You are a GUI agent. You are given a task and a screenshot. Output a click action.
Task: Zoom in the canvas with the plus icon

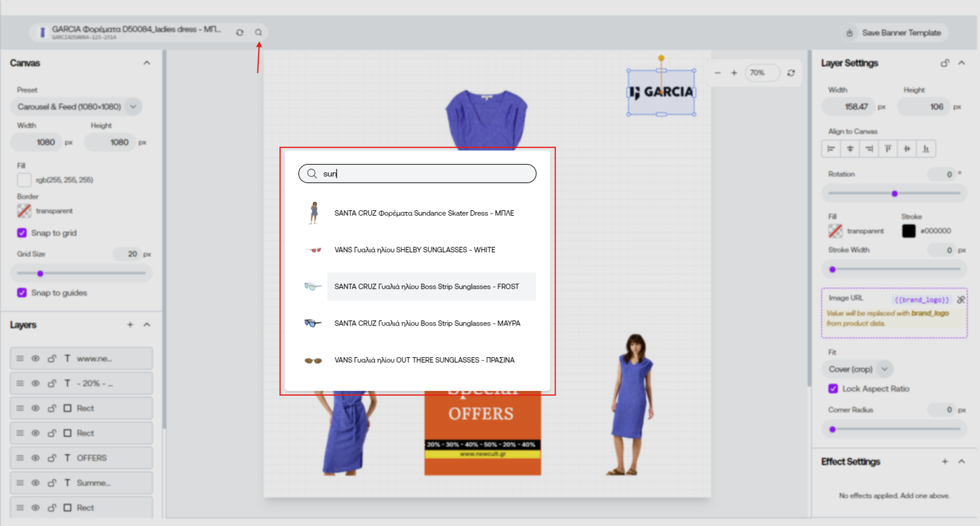pos(734,73)
